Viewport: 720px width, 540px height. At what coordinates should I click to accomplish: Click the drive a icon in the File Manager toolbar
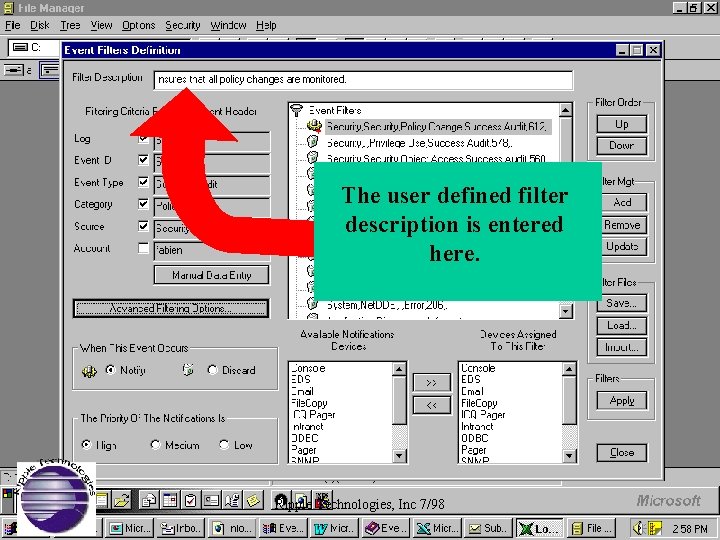(x=14, y=70)
